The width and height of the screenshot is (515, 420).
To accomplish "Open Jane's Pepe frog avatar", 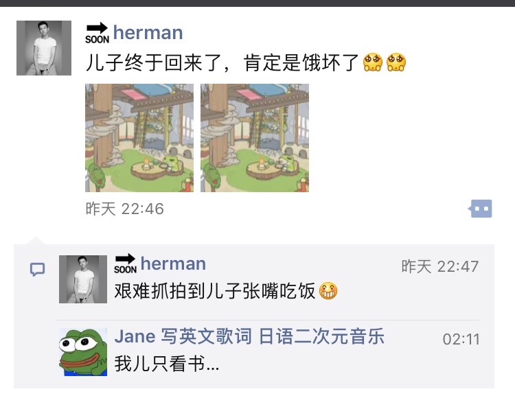I will (x=83, y=352).
